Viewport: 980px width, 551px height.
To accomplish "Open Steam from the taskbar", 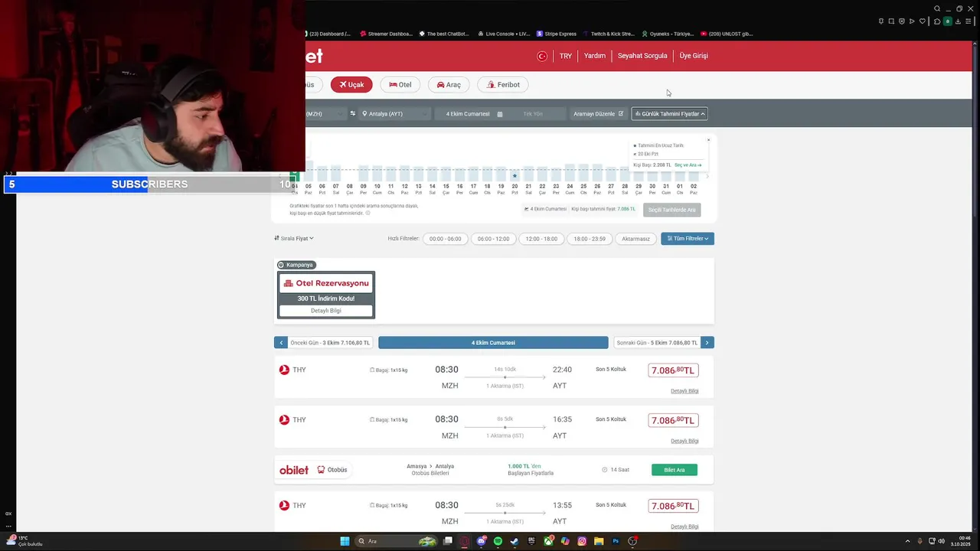I will coord(514,541).
